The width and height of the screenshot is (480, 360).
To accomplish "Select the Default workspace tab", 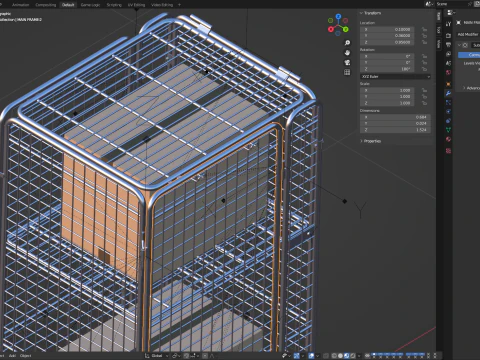I will (68, 5).
